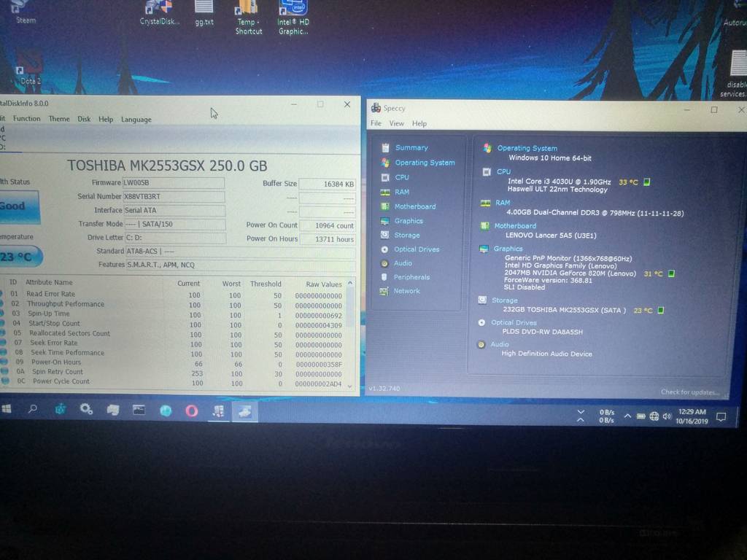Screen dimensions: 747x560
Task: Click the volume speaker icon in tray
Action: [x=667, y=416]
